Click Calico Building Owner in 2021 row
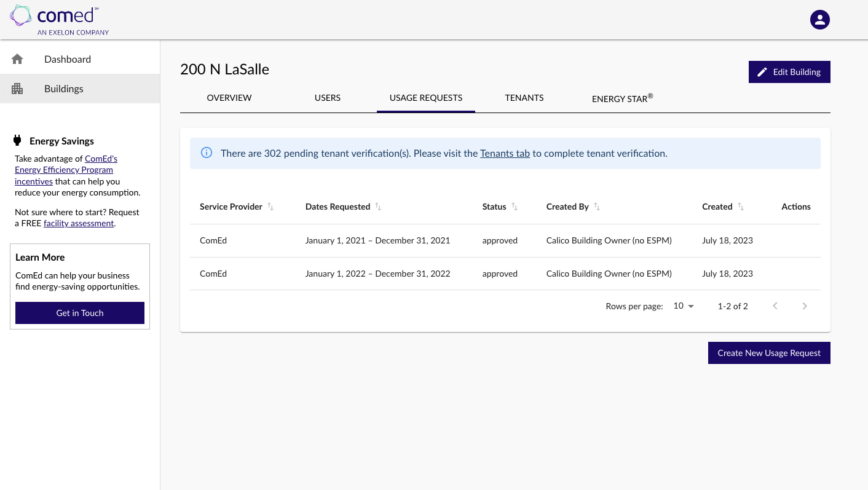Viewport: 868px width, 490px height. point(609,240)
